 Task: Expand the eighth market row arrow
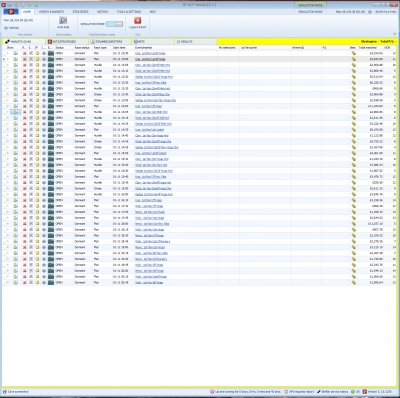pos(8,94)
